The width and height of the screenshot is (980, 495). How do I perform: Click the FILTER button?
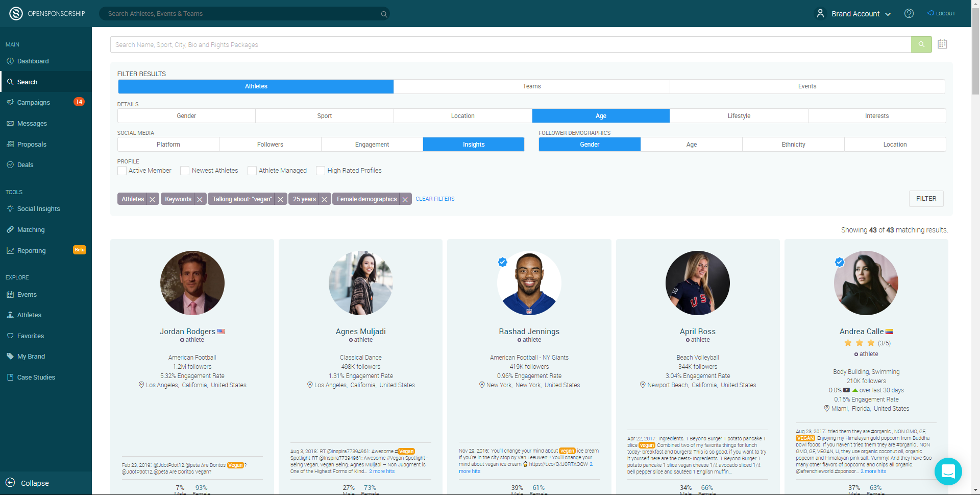click(x=926, y=199)
